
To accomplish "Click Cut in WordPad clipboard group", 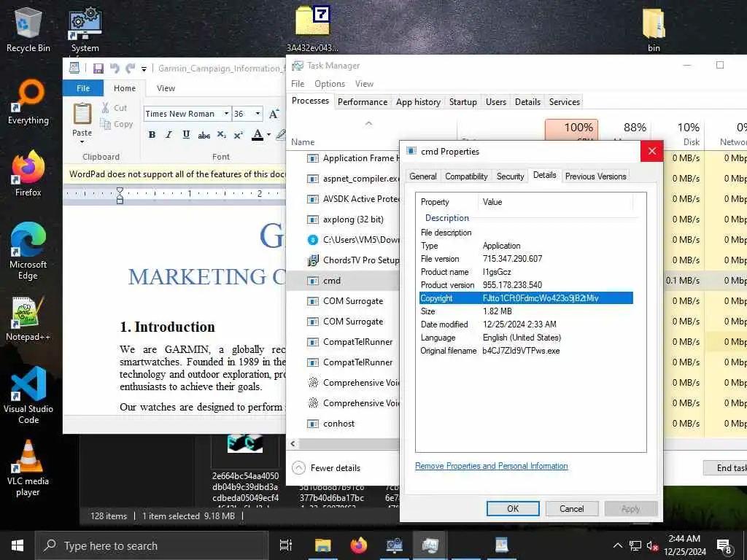I will tap(115, 108).
